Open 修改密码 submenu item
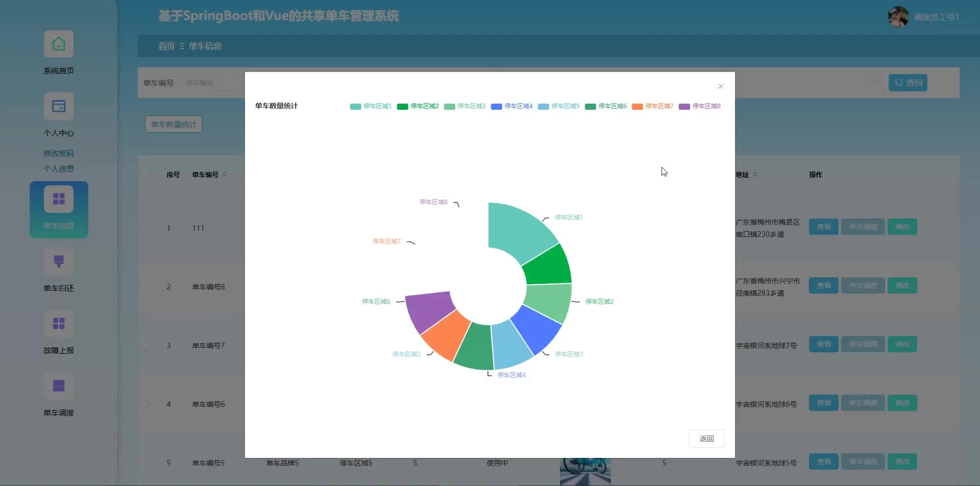This screenshot has width=980, height=486. (x=59, y=153)
